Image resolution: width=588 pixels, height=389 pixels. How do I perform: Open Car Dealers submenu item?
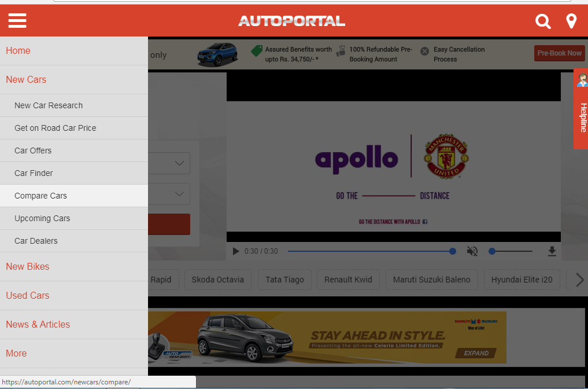point(74,241)
